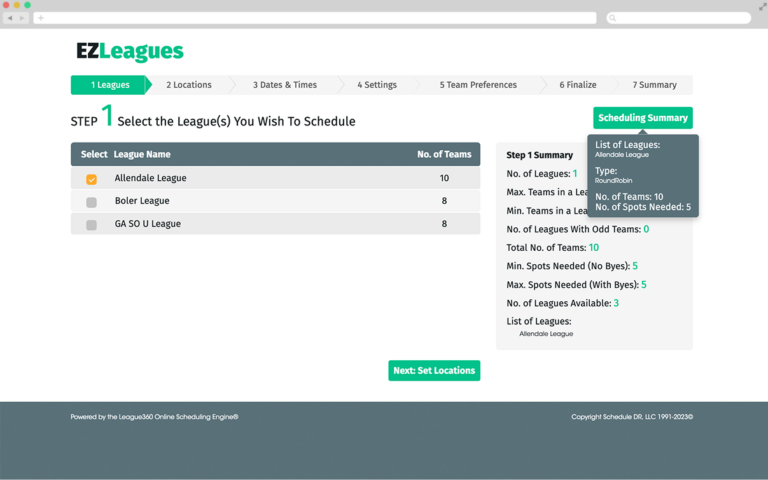768x480 pixels.
Task: Click the EZLeagues logo
Action: point(130,51)
